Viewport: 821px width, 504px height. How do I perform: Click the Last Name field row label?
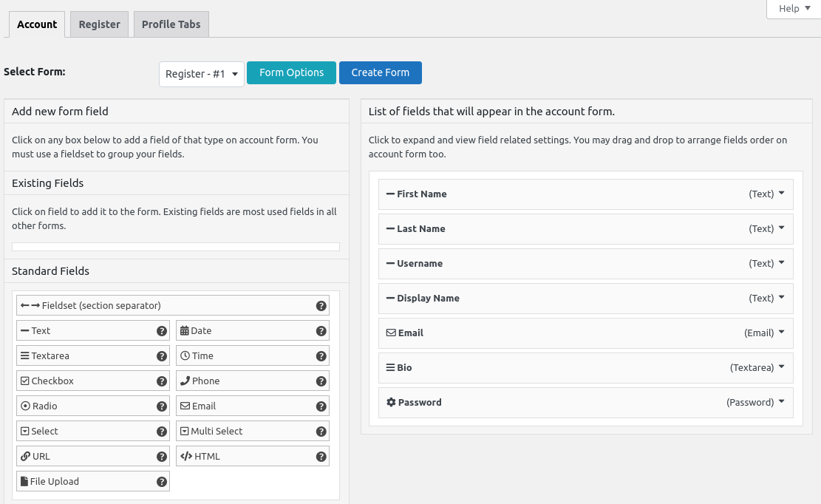[421, 228]
